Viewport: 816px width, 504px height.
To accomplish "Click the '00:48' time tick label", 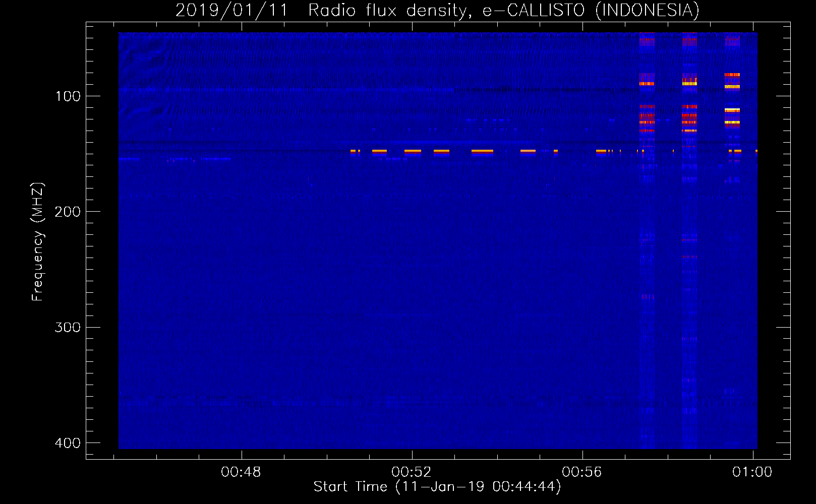I will [x=241, y=472].
